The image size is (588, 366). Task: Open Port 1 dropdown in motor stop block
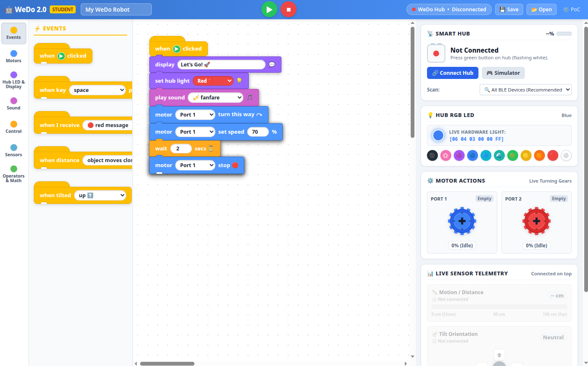(195, 165)
